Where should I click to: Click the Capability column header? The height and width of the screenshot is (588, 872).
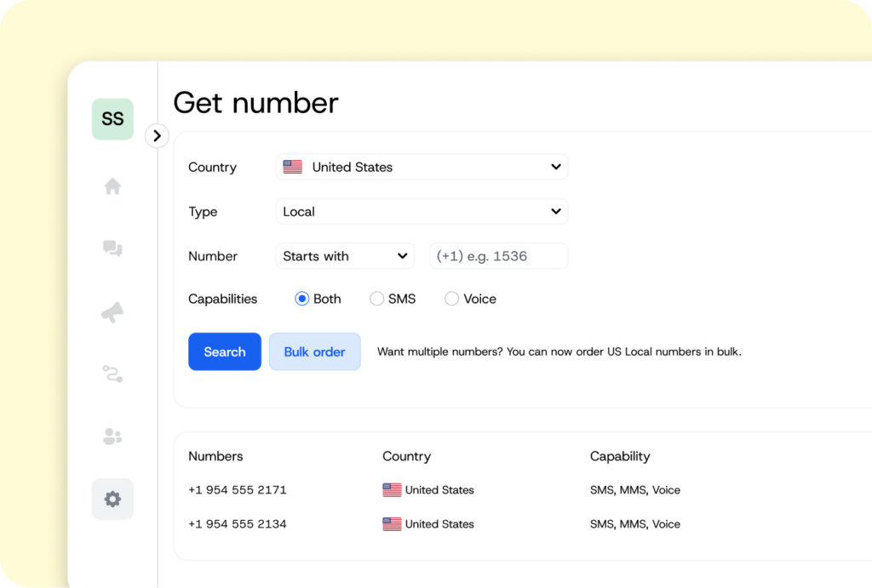click(x=620, y=456)
